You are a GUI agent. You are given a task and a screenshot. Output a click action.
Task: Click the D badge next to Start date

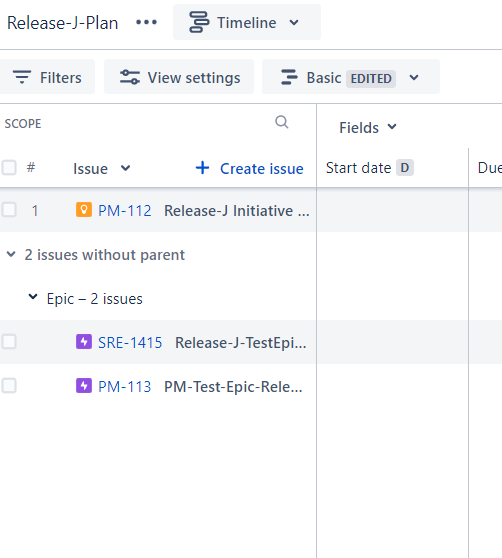[405, 168]
